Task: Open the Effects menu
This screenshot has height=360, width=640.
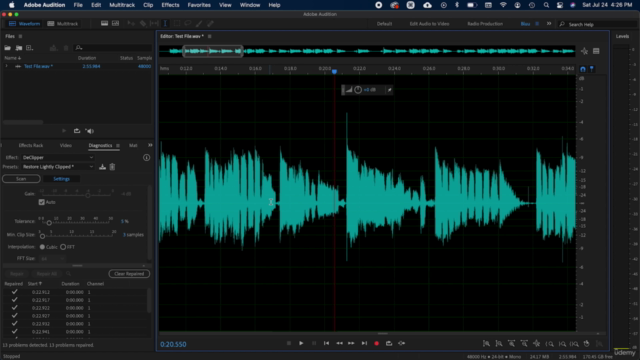Action: coord(170,5)
